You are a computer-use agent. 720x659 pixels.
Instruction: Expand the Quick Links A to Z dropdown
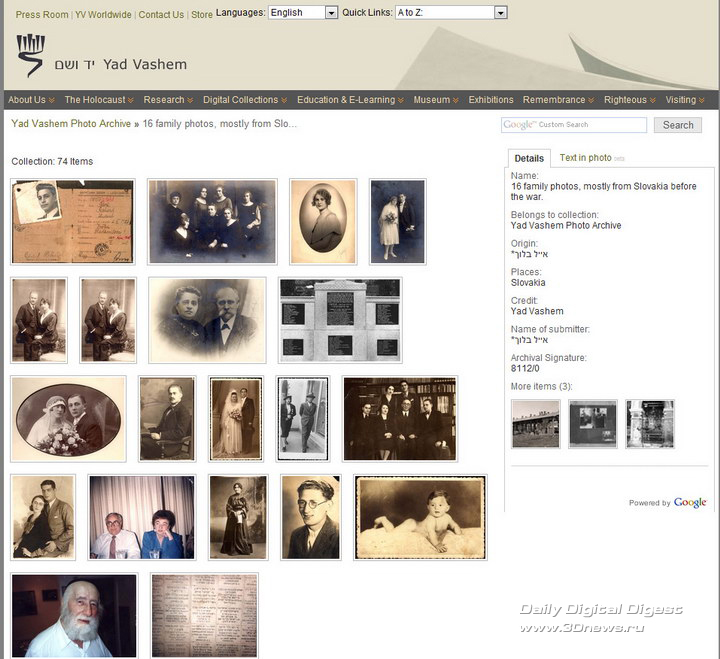point(451,13)
